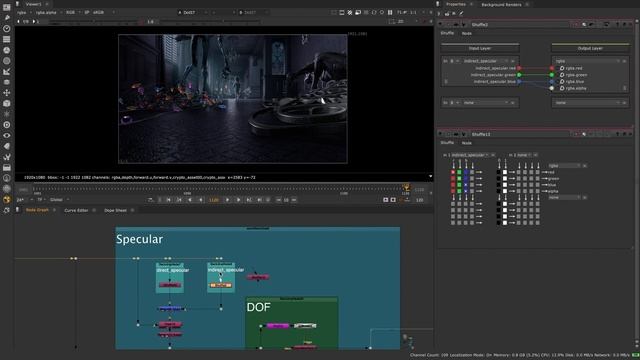Click the lock icon in Properties toolbar
Viewport: 640px width, 360px height.
[x=447, y=13]
